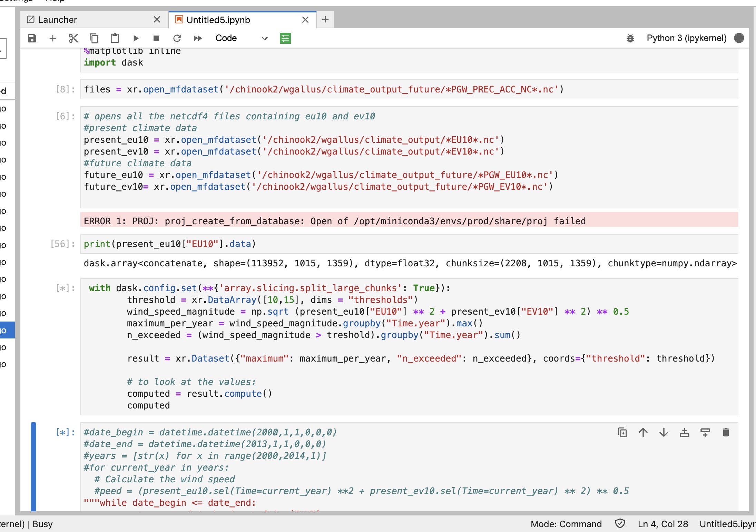Open the Code cell type dropdown

(x=241, y=38)
